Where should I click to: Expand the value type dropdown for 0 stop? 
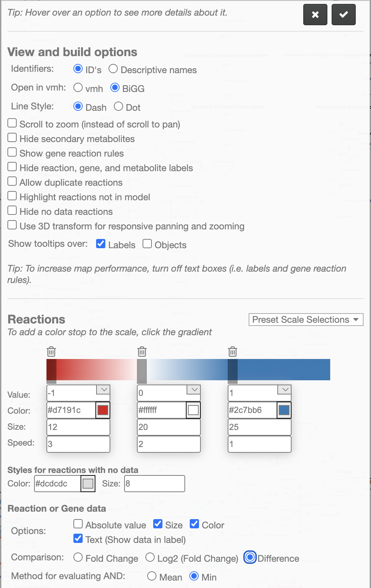pyautogui.click(x=194, y=390)
